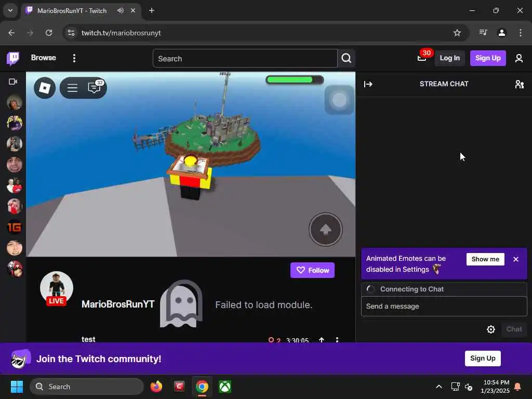Open the Roblox chat bubble with 32 badge
This screenshot has height=399, width=532.
click(x=95, y=87)
